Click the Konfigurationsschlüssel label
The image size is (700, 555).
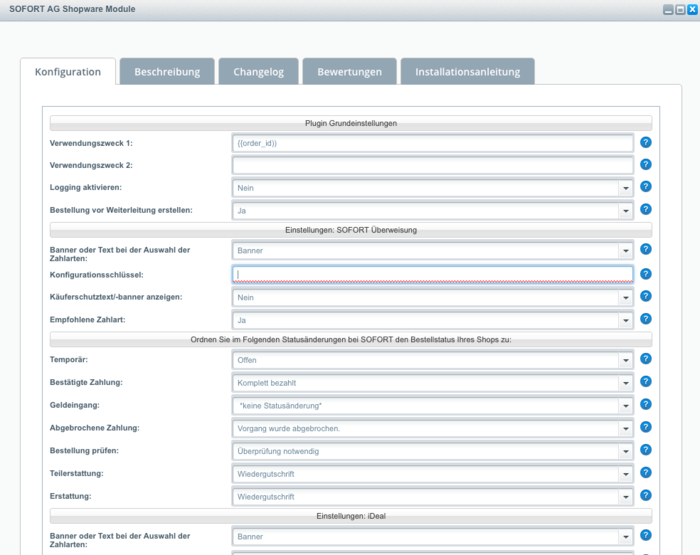(96, 275)
